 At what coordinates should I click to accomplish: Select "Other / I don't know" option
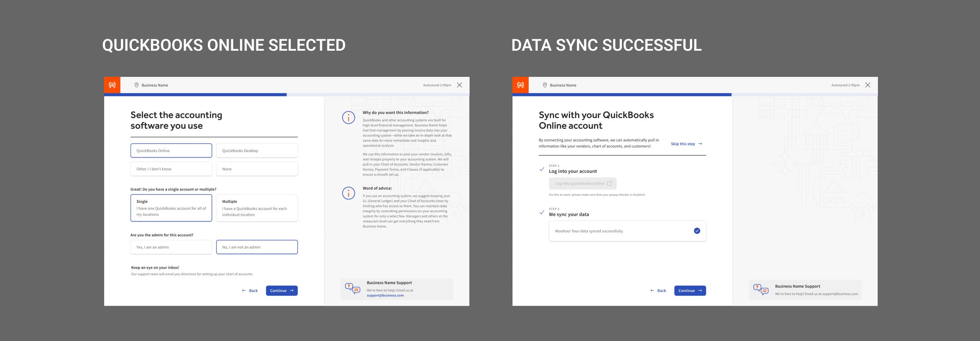click(x=171, y=169)
